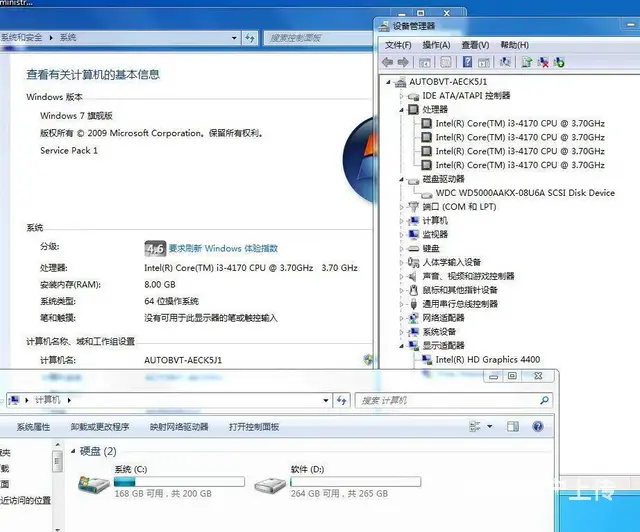Image resolution: width=640 pixels, height=532 pixels.
Task: Open the 操作(A) menu
Action: tap(436, 45)
